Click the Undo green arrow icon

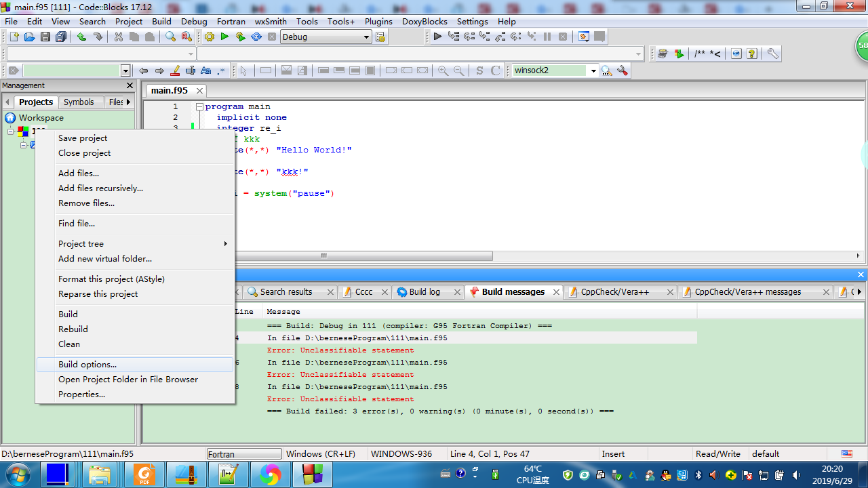point(81,37)
